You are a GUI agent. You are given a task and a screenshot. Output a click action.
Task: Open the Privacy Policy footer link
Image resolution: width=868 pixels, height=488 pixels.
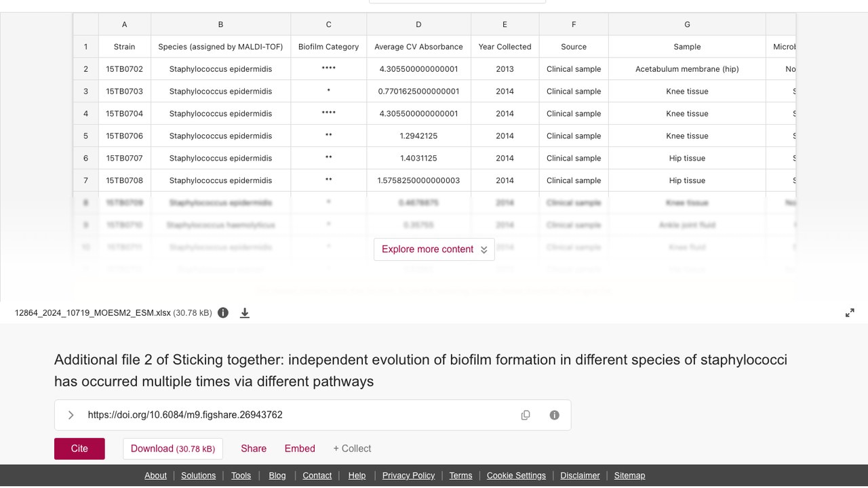pos(408,475)
